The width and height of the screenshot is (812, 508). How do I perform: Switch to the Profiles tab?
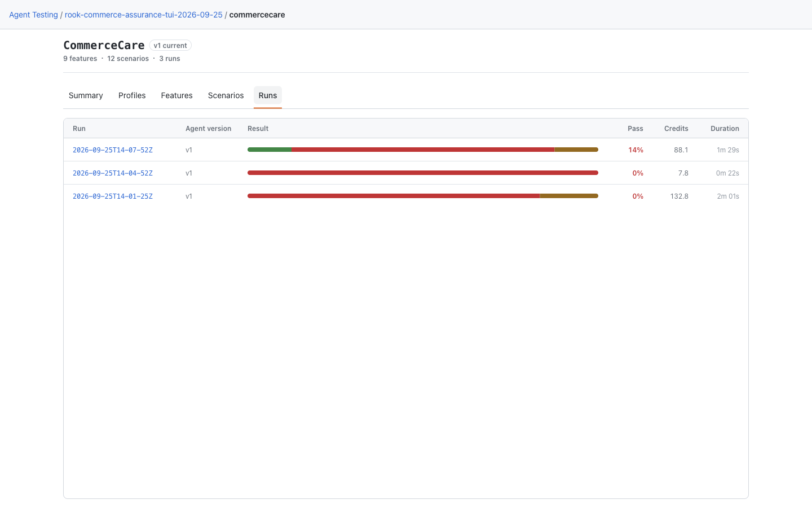tap(132, 95)
